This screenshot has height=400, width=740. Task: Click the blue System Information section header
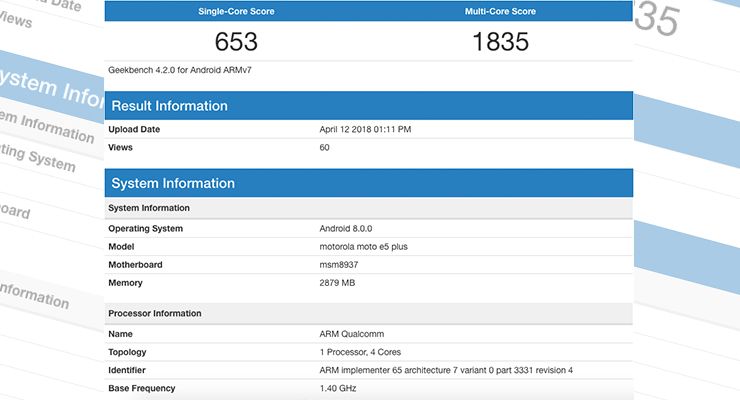tap(173, 183)
